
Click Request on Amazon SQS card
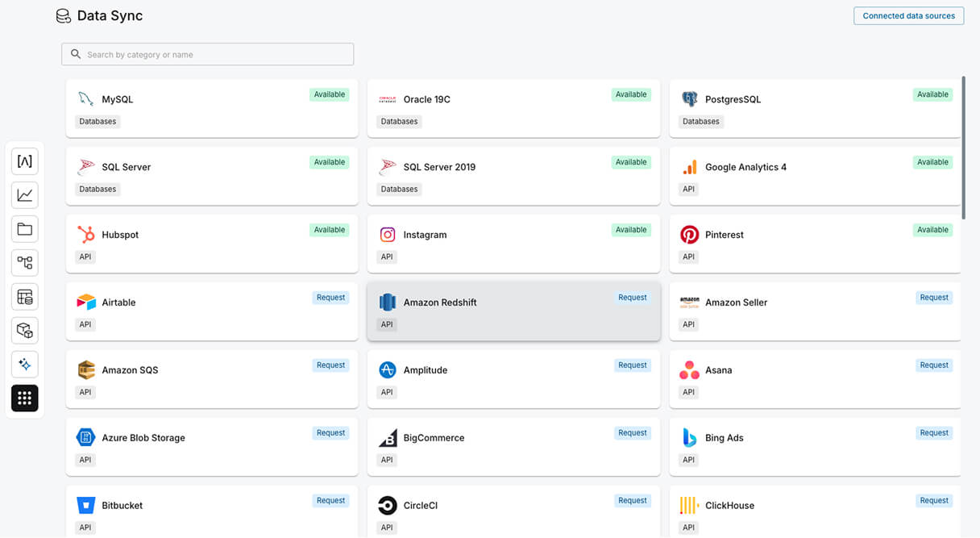330,365
